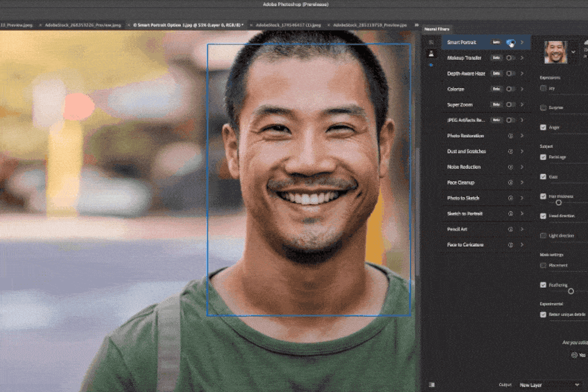
Task: Download the Pencil Art filter
Action: point(510,229)
